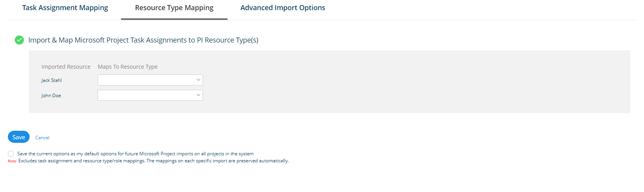Viewport: 644px width, 192px height.
Task: Open the Task Assignment Mapping tab
Action: (x=65, y=8)
